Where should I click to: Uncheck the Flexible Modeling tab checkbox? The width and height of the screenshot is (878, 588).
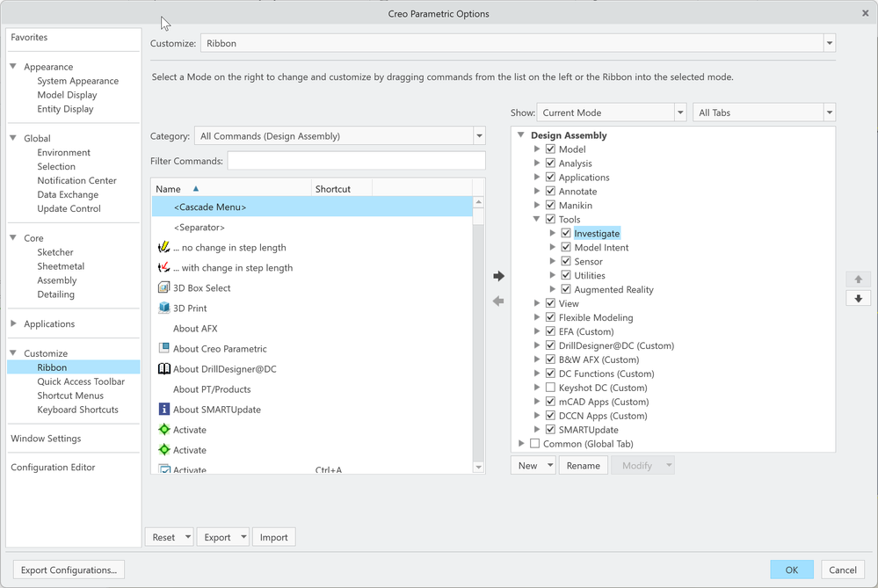pyautogui.click(x=550, y=317)
